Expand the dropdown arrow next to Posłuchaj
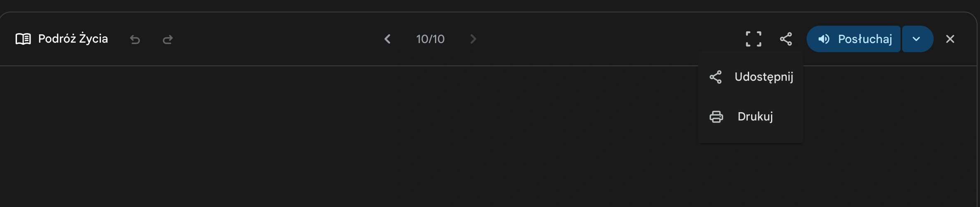Screen dimensions: 980x207 click(x=918, y=39)
